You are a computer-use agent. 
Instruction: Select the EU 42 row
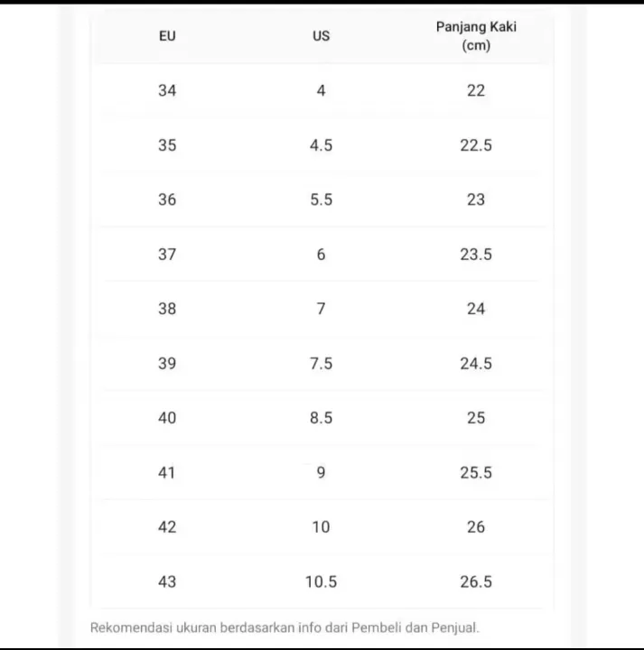(x=322, y=527)
